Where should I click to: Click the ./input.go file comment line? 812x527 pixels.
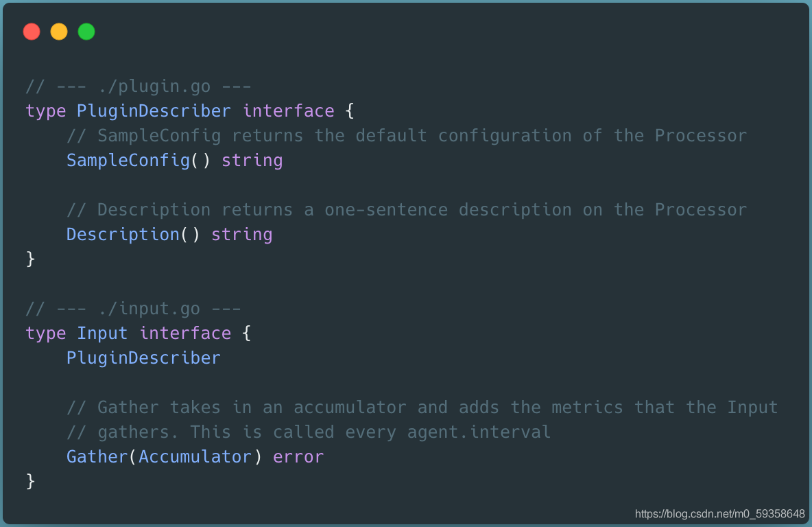coord(133,309)
